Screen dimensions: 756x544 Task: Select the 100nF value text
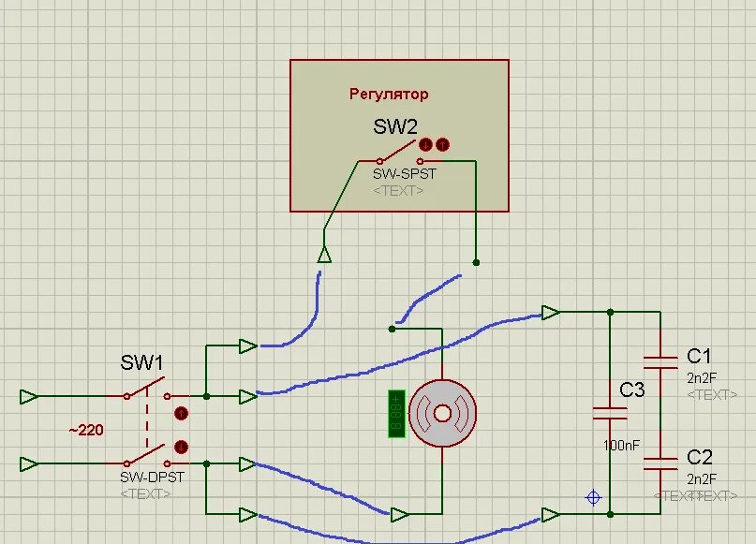(621, 446)
